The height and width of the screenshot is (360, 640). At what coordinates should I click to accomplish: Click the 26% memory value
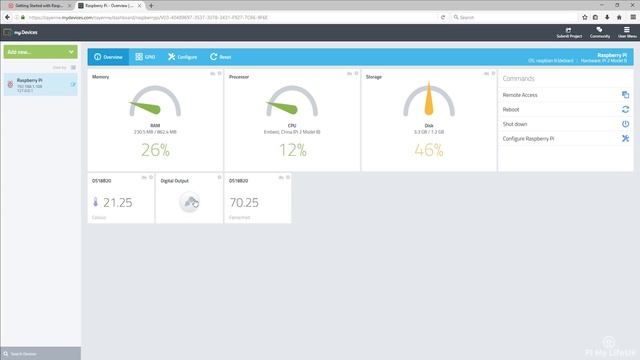pos(156,150)
